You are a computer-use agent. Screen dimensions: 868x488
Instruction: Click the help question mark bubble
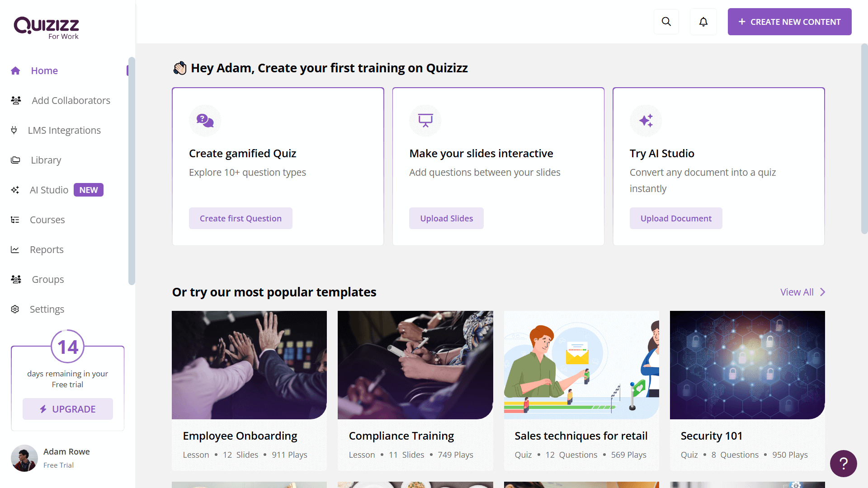[843, 463]
